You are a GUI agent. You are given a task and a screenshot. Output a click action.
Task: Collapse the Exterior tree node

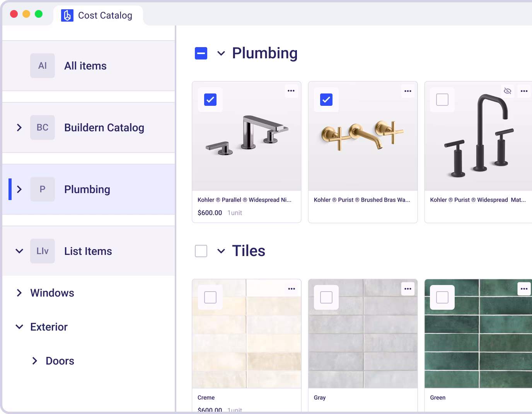tap(19, 327)
